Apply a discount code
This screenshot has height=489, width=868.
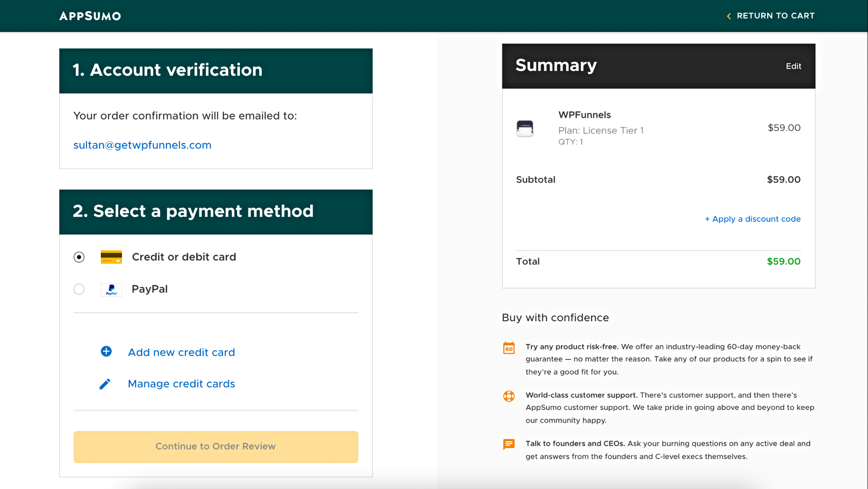click(753, 219)
